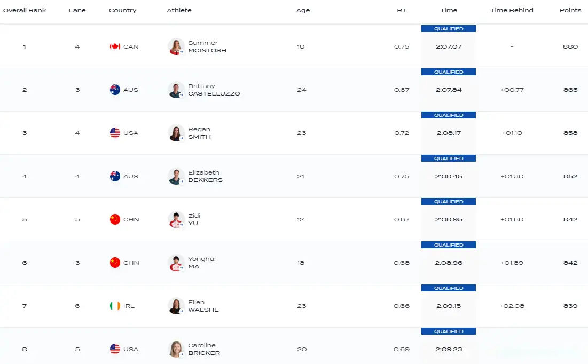Click Regan Smith's USA flag icon
The width and height of the screenshot is (588, 364).
click(x=115, y=133)
